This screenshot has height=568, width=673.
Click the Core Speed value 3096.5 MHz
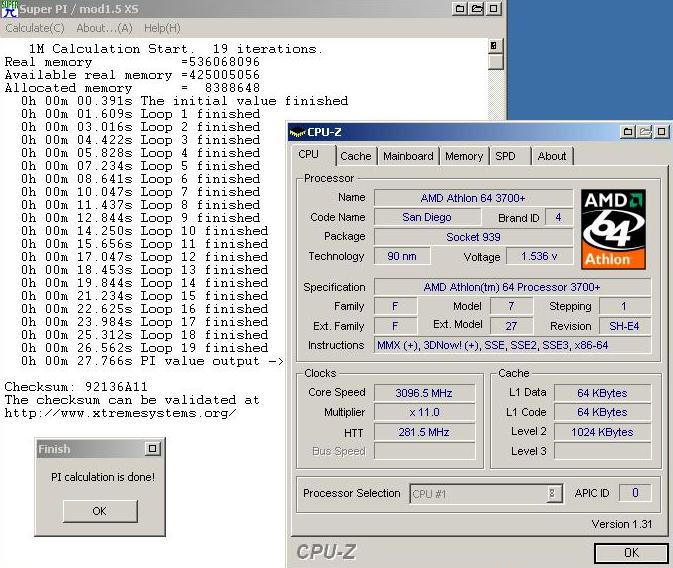[x=424, y=393]
